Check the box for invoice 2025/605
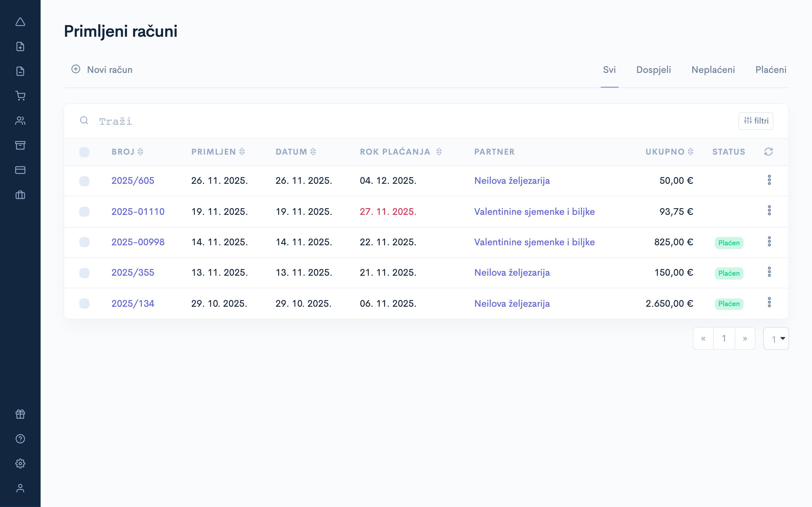 point(84,181)
